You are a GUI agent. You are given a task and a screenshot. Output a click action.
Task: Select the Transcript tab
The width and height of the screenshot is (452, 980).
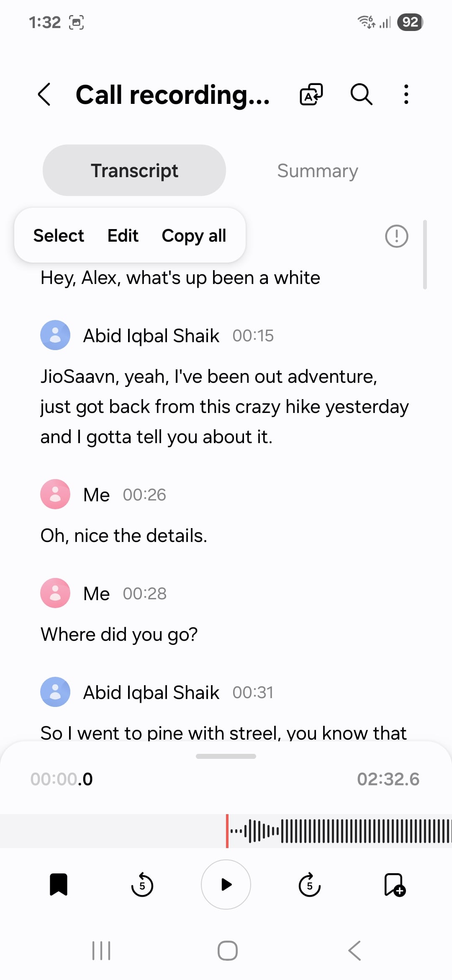click(x=134, y=171)
